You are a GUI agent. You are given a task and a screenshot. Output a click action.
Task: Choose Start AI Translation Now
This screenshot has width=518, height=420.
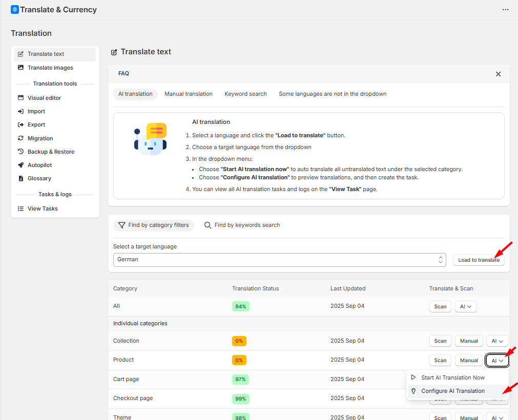[452, 377]
